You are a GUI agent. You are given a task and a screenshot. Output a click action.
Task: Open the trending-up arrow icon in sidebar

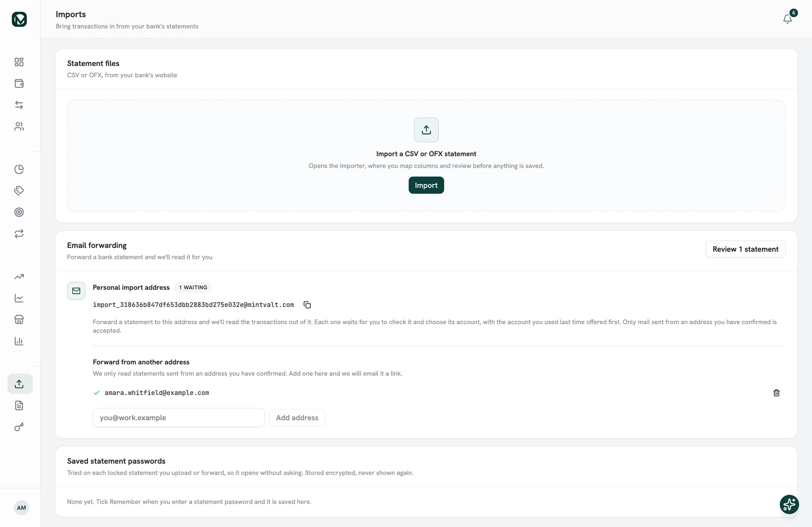(x=19, y=277)
